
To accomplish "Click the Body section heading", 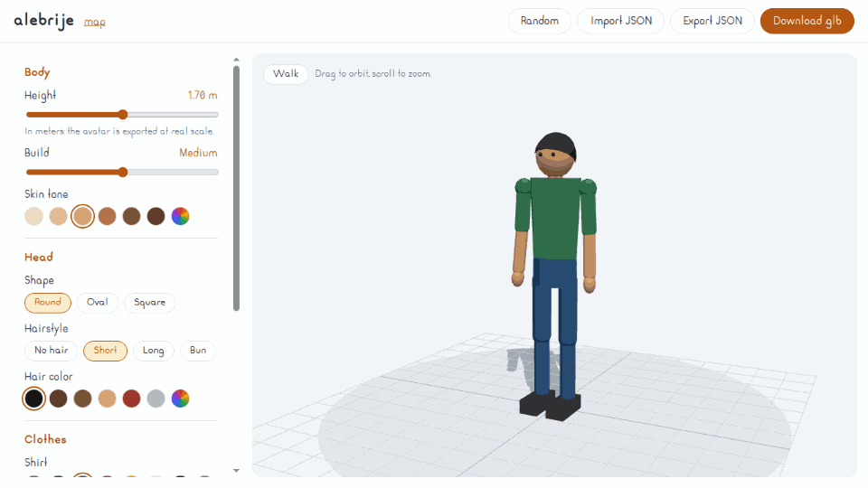I will pyautogui.click(x=37, y=72).
